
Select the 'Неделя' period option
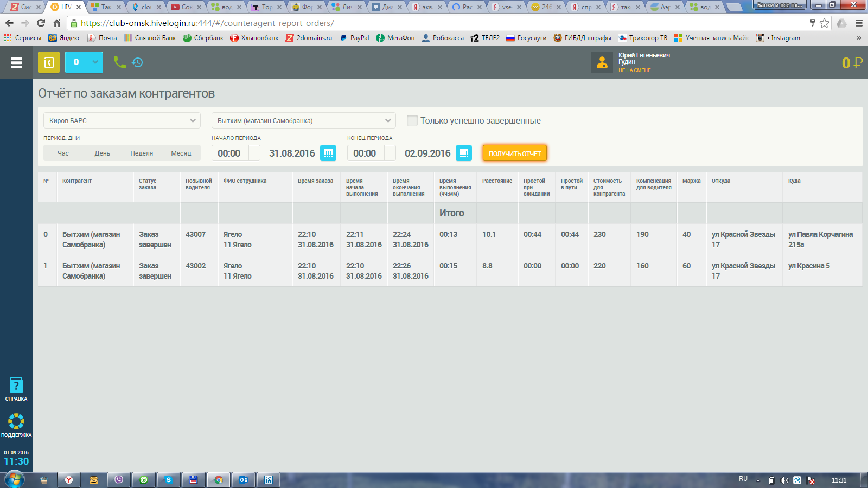click(x=142, y=153)
